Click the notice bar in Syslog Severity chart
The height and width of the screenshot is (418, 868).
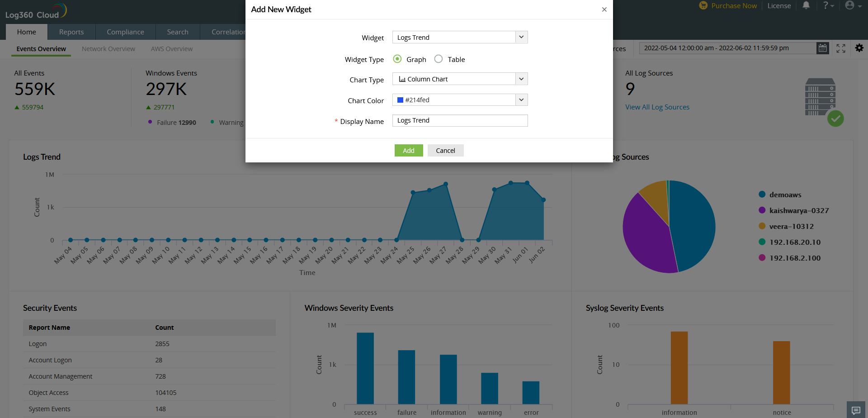coord(782,372)
